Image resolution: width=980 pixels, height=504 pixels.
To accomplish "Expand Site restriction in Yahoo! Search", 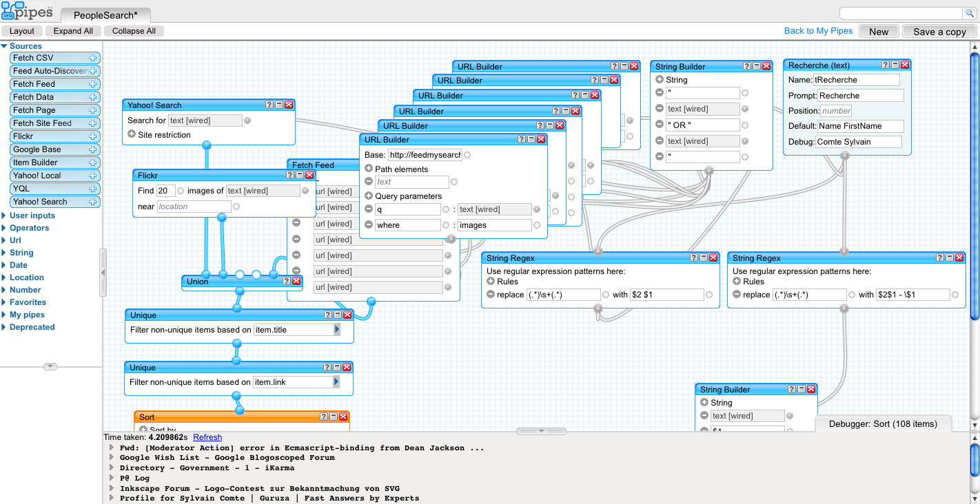I will pyautogui.click(x=132, y=134).
